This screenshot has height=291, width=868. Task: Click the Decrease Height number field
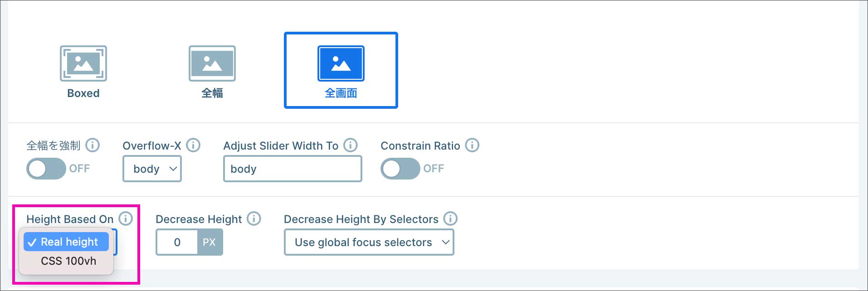[177, 242]
